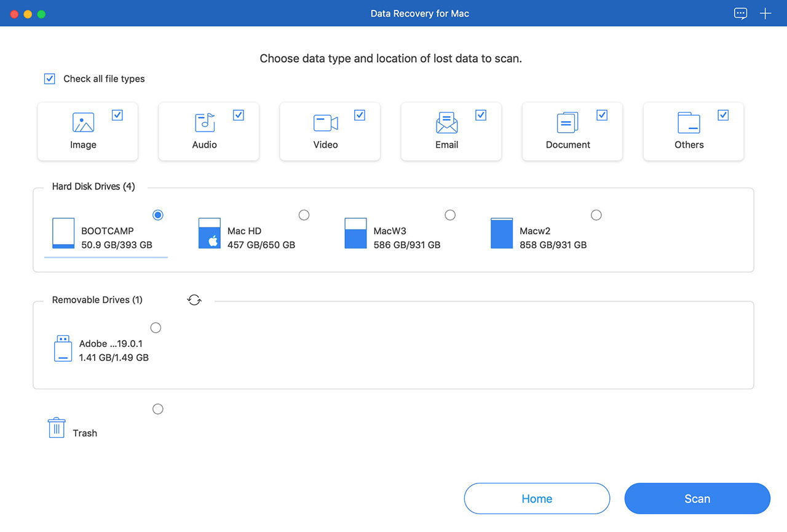787x532 pixels.
Task: Click the Adobe USB drive icon
Action: point(63,349)
